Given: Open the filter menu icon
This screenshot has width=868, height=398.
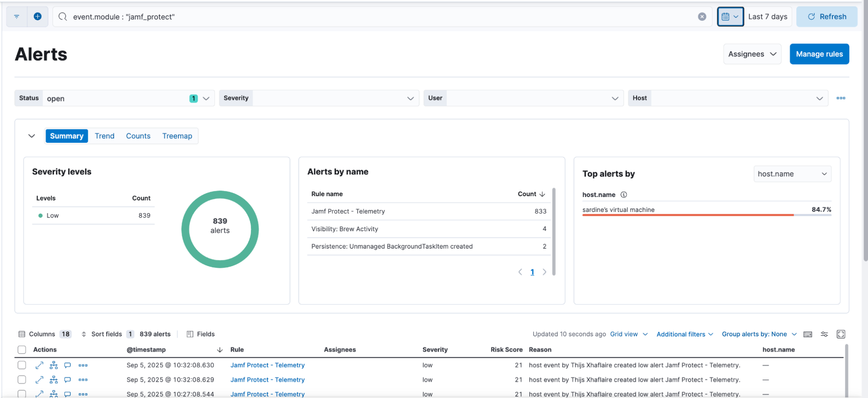Looking at the screenshot, I should (17, 16).
